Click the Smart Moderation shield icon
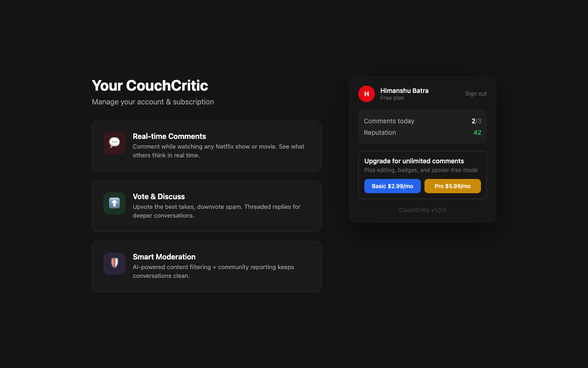 pos(114,263)
